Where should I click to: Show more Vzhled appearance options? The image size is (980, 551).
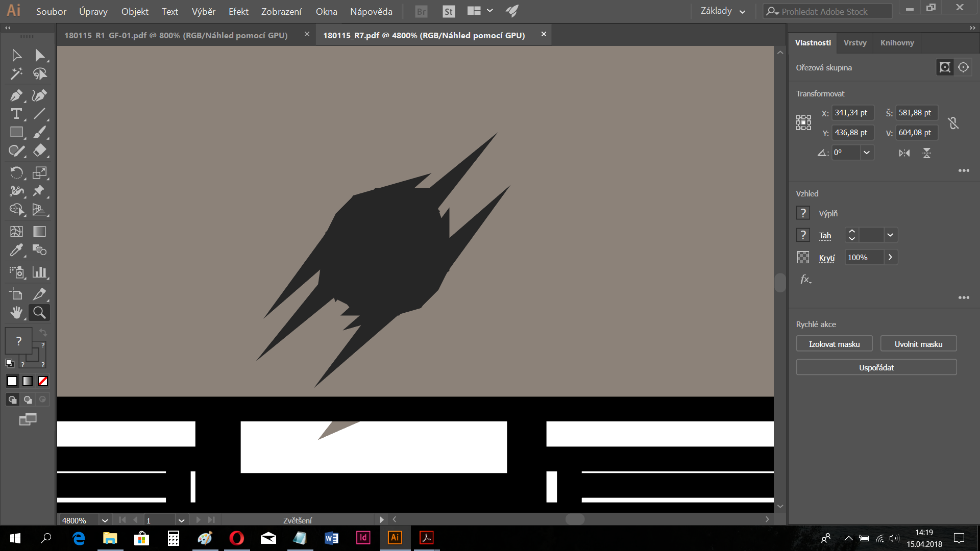click(x=964, y=297)
